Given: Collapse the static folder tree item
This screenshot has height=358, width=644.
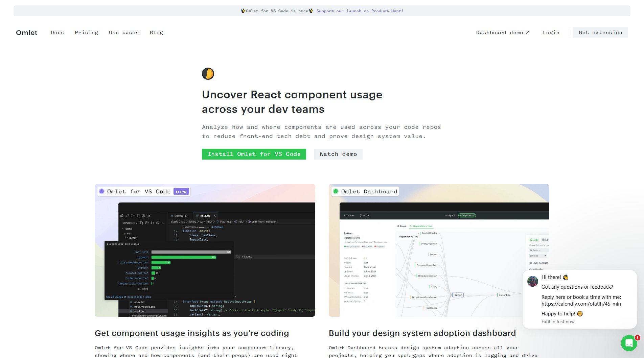Looking at the screenshot, I should 123,229.
